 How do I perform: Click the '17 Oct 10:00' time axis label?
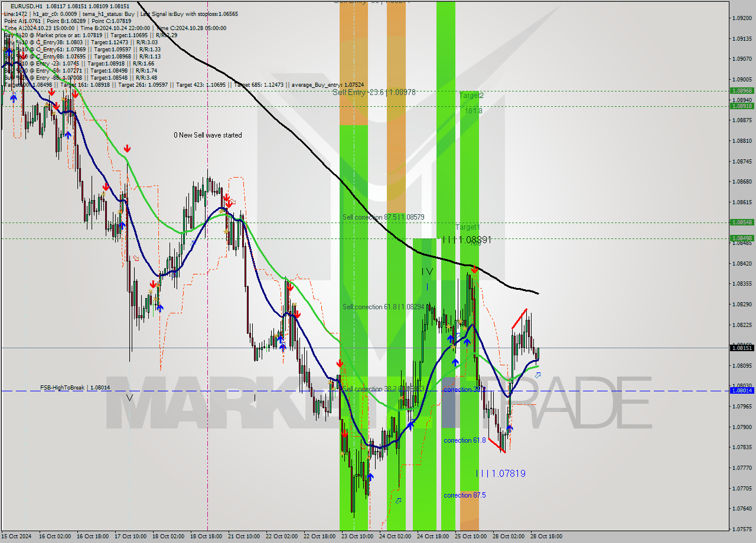131,537
